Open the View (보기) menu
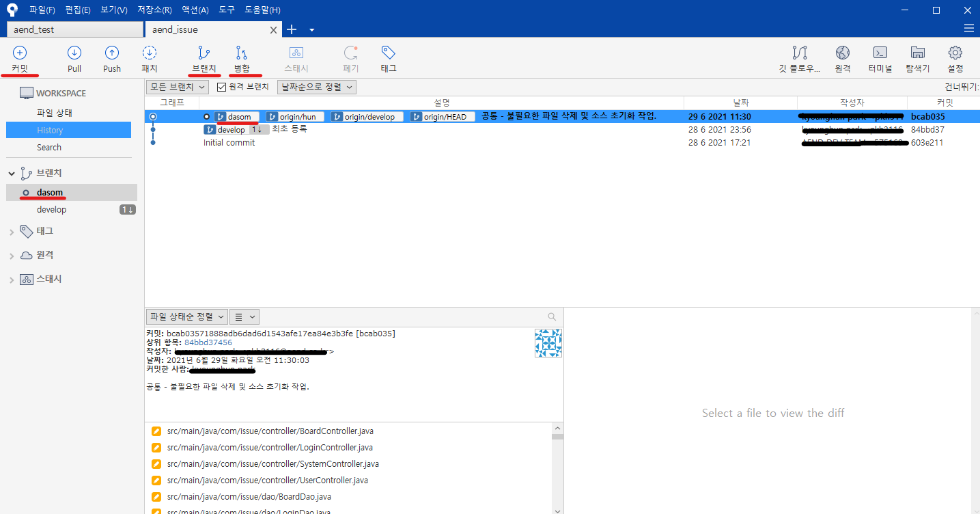This screenshot has height=514, width=980. 113,10
